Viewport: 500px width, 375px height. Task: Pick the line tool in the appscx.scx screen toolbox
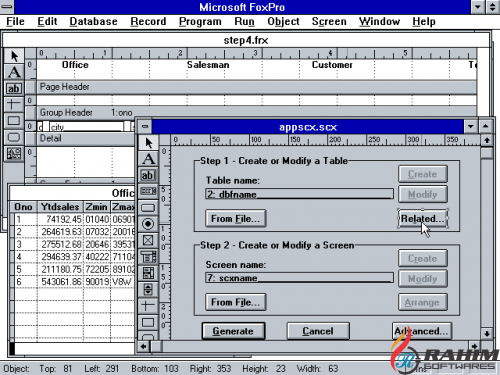(148, 305)
